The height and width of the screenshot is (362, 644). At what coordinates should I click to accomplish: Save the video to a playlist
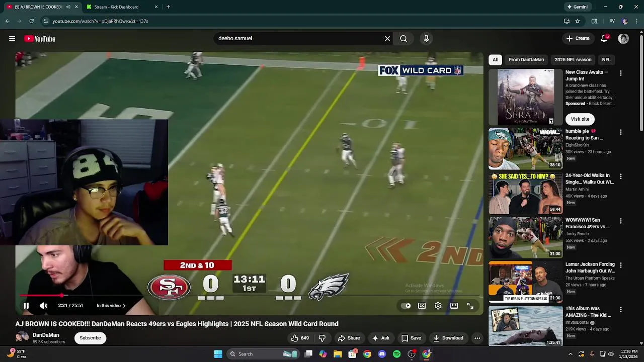(411, 338)
